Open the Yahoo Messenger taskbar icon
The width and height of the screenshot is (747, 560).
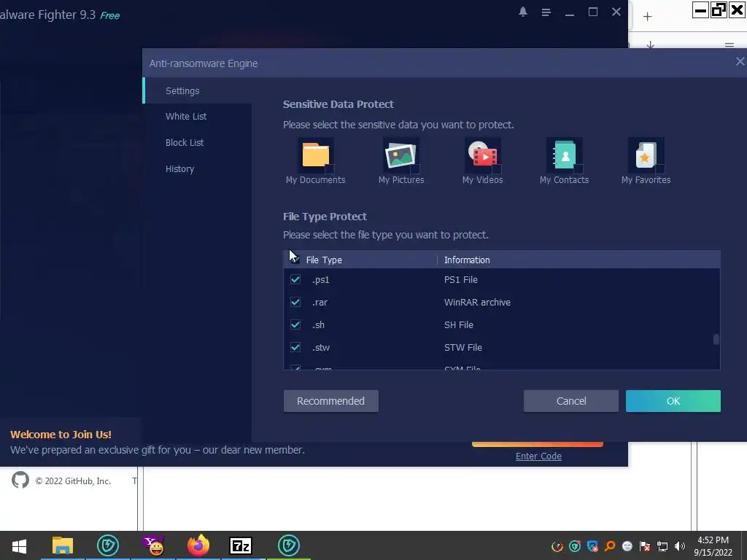(153, 545)
